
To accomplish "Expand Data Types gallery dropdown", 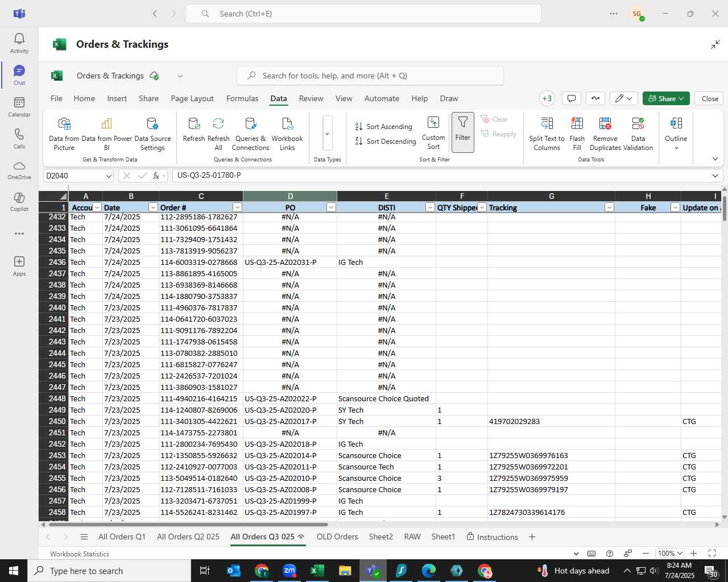I will click(327, 134).
